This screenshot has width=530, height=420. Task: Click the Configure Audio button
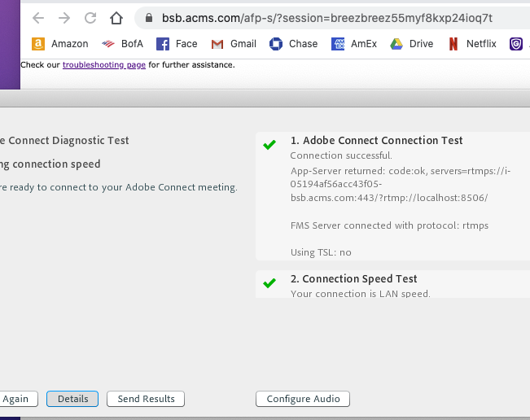[303, 399]
